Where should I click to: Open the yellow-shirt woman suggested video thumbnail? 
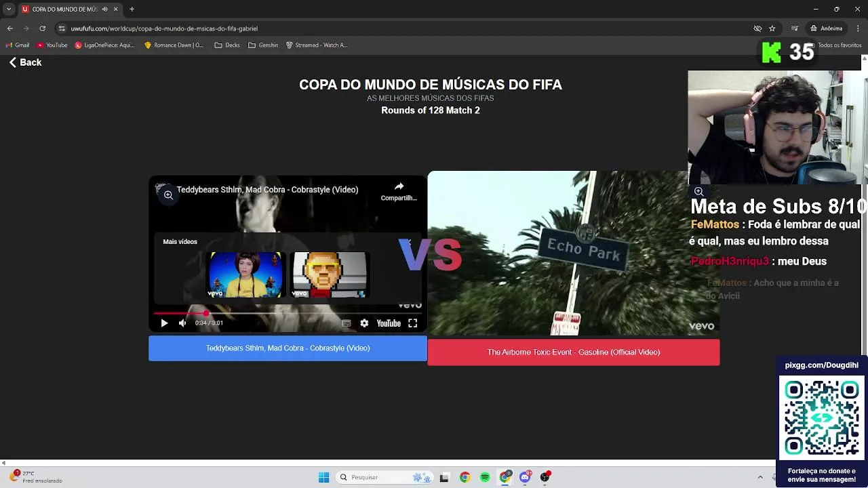click(245, 274)
